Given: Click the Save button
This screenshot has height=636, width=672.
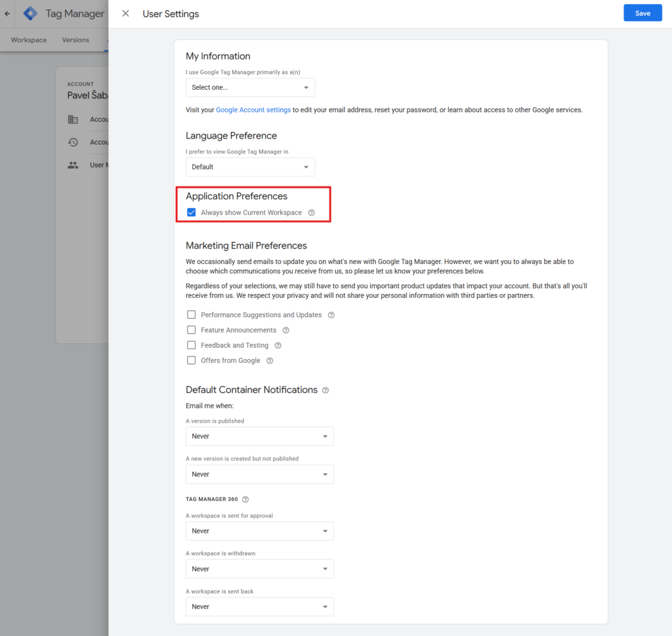Looking at the screenshot, I should [642, 13].
